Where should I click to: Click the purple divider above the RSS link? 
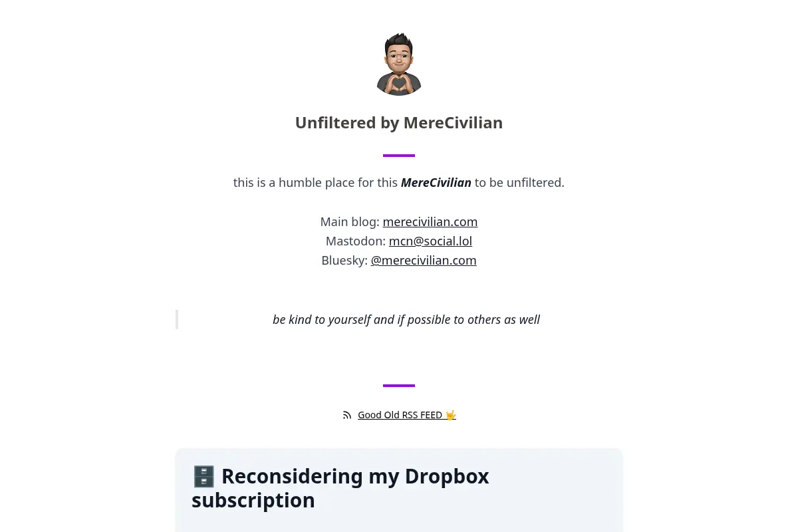399,386
